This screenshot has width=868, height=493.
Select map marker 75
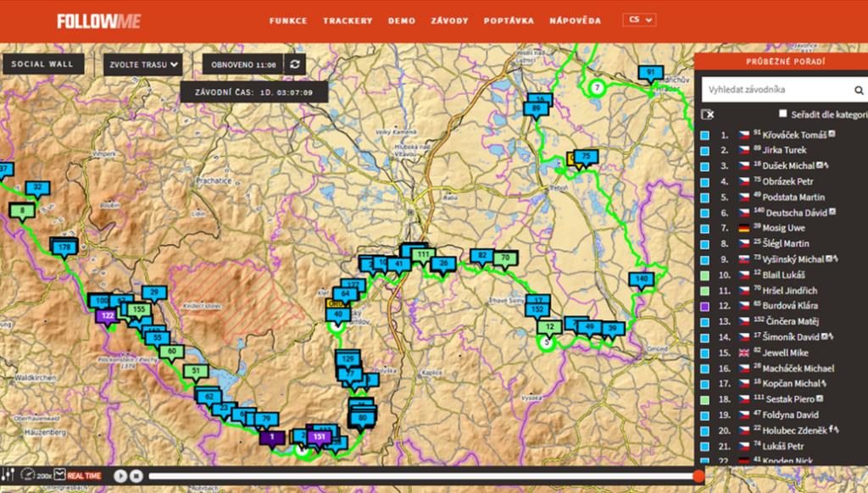point(587,157)
